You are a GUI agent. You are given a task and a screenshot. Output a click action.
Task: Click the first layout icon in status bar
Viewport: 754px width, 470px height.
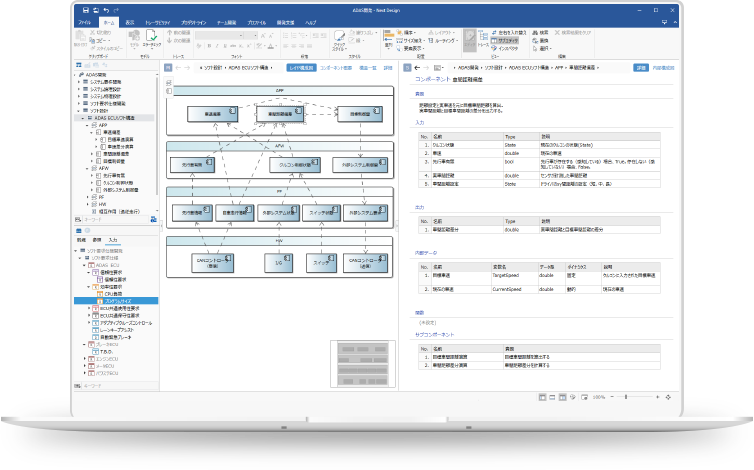tap(542, 397)
